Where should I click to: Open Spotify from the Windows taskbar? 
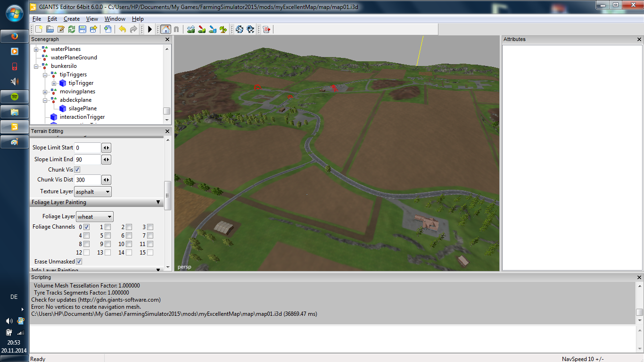[x=14, y=97]
